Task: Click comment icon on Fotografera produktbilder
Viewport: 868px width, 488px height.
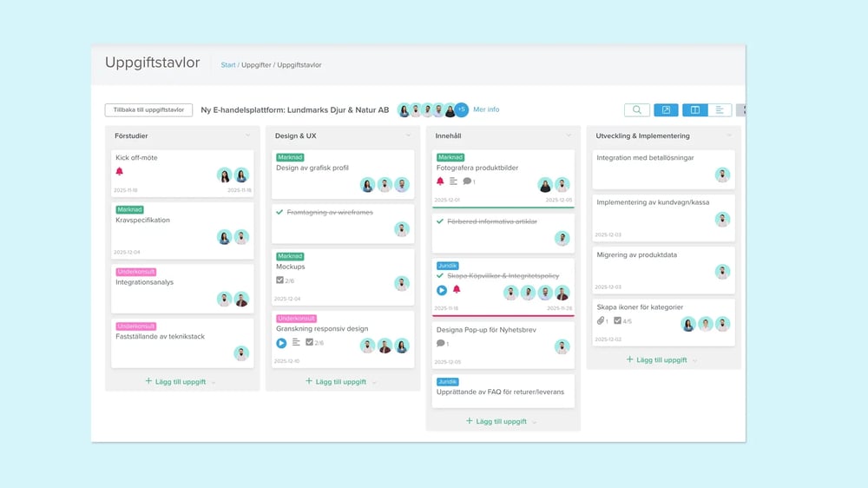Action: click(x=467, y=181)
